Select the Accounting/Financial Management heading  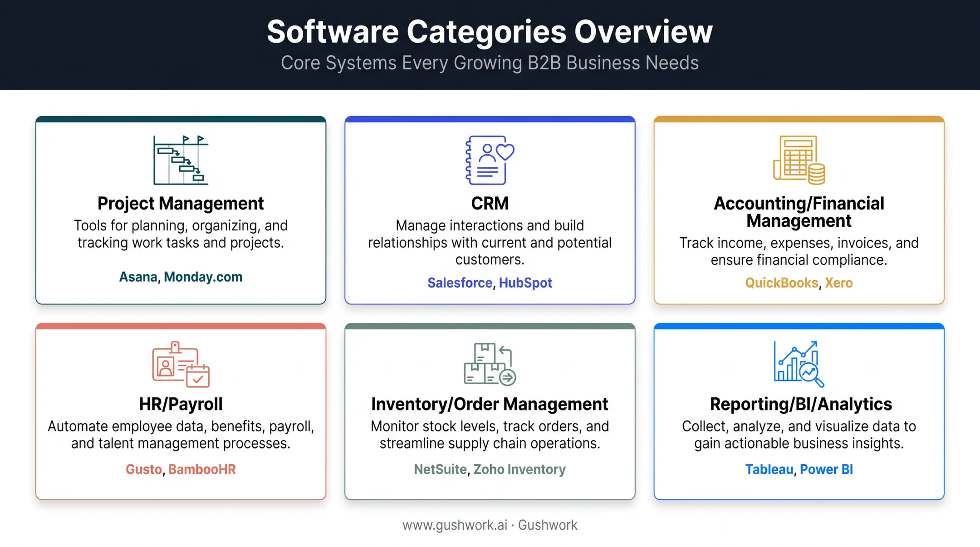coord(799,212)
